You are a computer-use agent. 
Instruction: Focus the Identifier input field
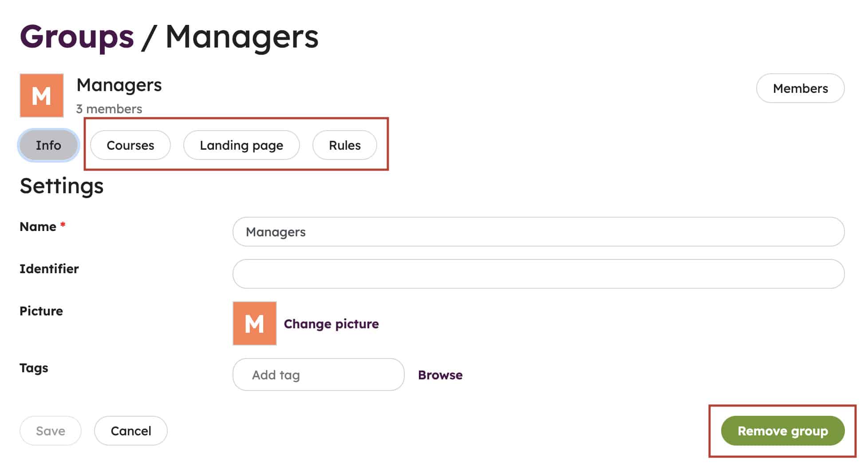[538, 274]
